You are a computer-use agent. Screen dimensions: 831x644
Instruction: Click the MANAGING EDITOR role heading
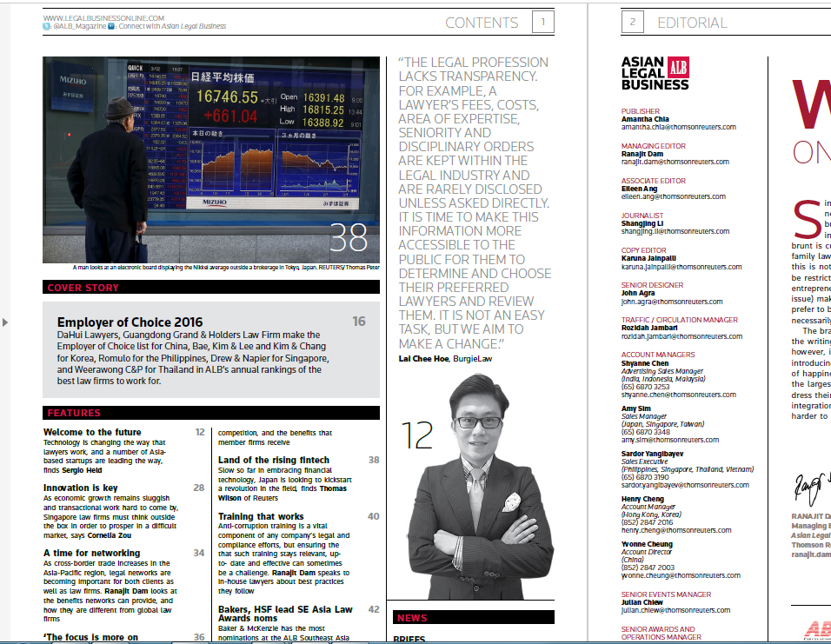point(654,146)
